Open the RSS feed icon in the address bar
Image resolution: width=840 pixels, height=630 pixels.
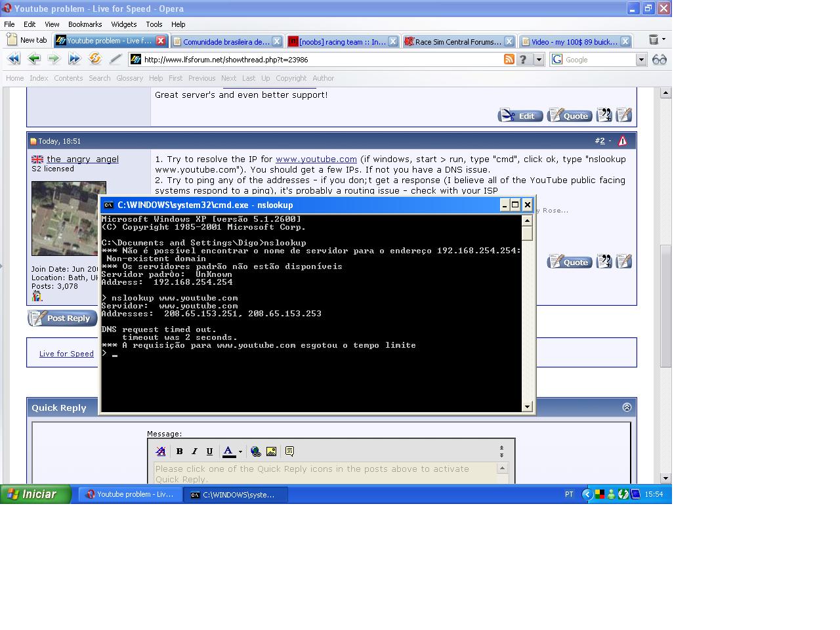(x=509, y=59)
